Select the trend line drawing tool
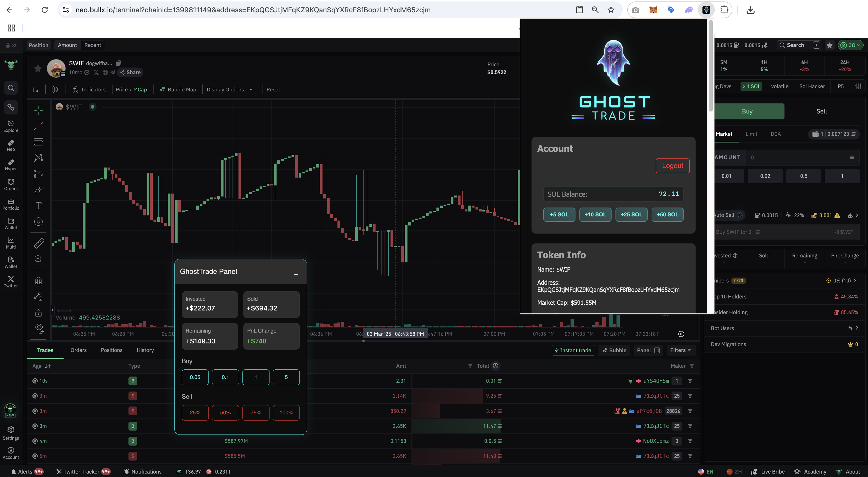Screen dimensions: 868x477 tap(38, 126)
